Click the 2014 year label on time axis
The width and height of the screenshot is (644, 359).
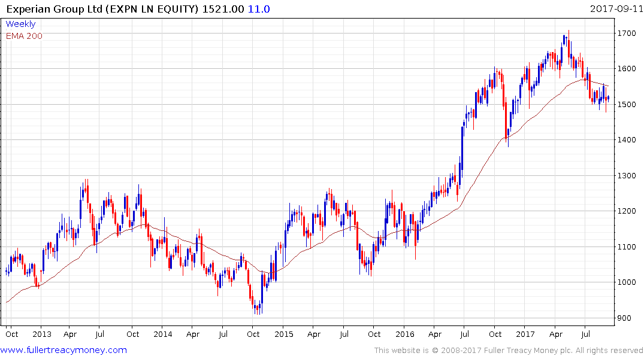click(x=162, y=334)
